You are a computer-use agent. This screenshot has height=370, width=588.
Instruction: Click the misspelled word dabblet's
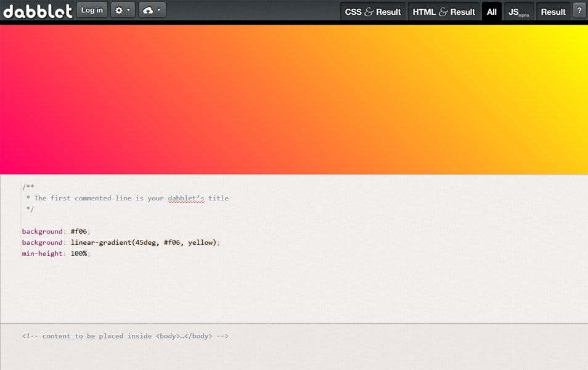(x=186, y=198)
